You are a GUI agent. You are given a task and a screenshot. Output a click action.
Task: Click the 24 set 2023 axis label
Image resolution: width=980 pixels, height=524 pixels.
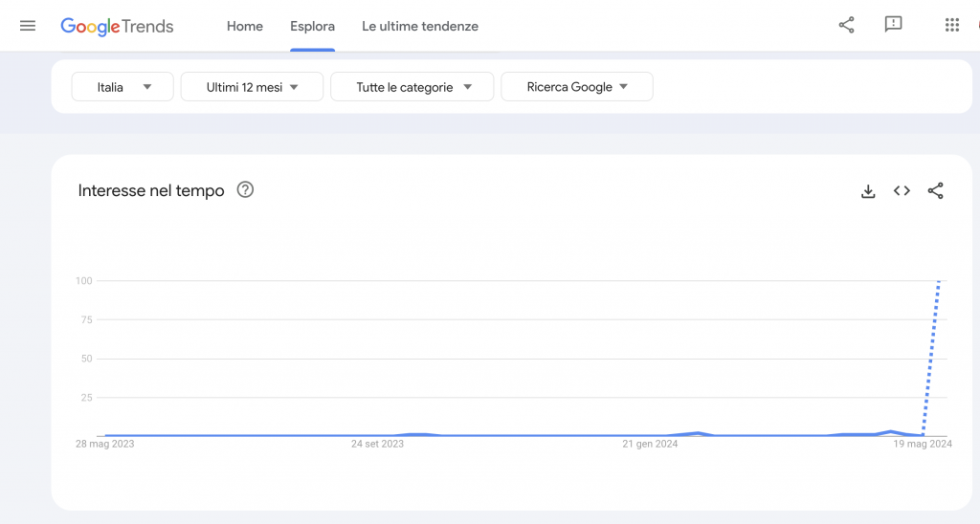pos(377,444)
